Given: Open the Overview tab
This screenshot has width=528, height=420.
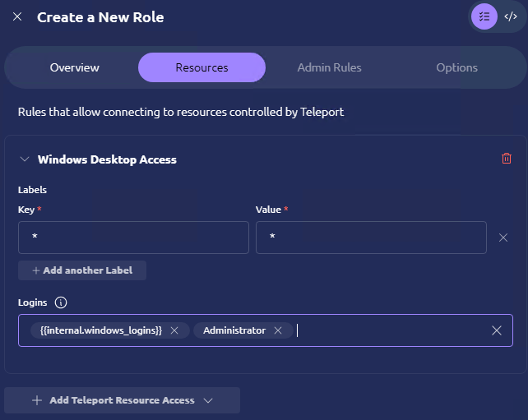Looking at the screenshot, I should (74, 67).
